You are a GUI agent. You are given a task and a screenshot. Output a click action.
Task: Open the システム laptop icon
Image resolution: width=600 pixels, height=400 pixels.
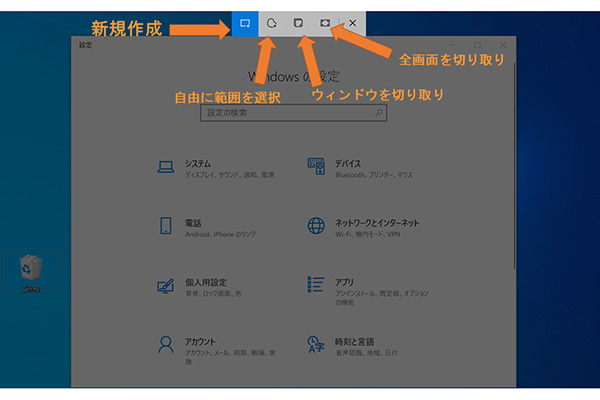tap(166, 167)
